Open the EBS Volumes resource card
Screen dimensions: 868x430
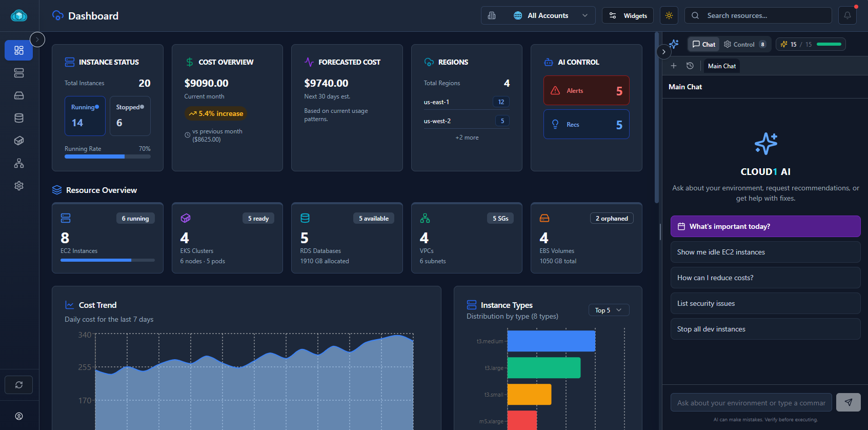587,238
